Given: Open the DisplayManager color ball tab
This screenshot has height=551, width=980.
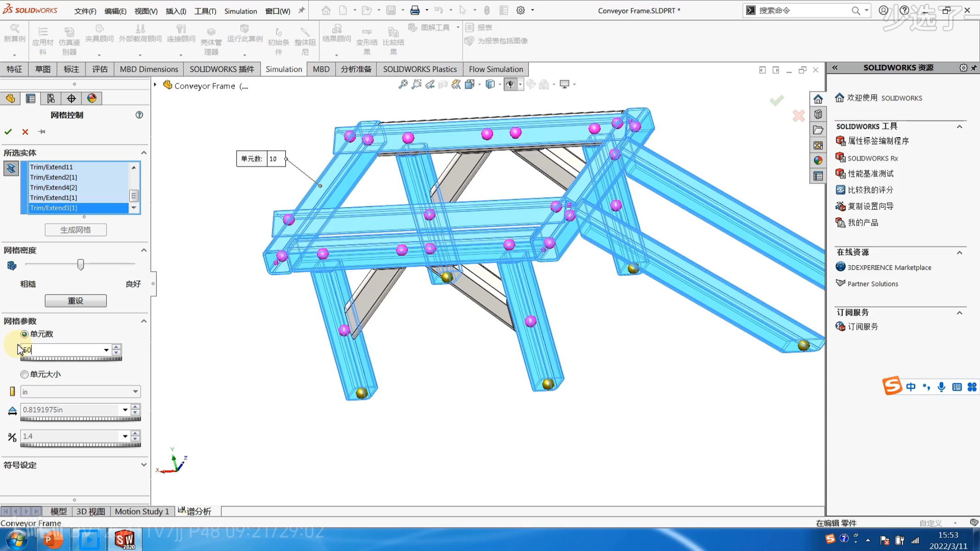Looking at the screenshot, I should [92, 98].
